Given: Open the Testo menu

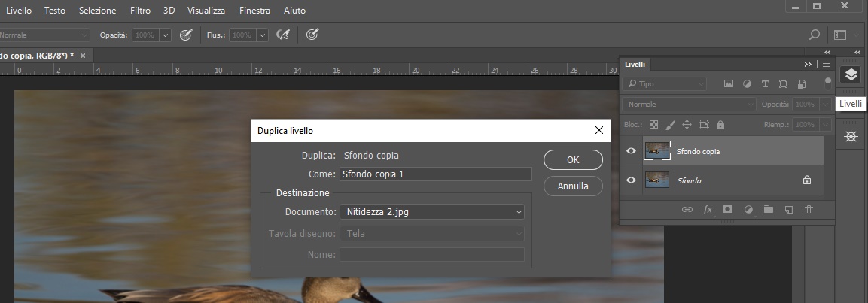Looking at the screenshot, I should coord(55,11).
